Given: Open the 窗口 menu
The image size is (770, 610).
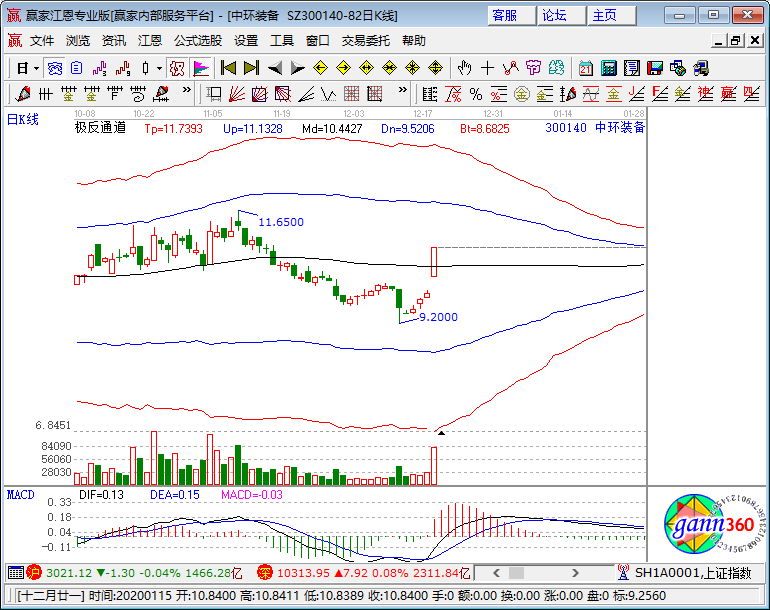Looking at the screenshot, I should click(x=318, y=41).
